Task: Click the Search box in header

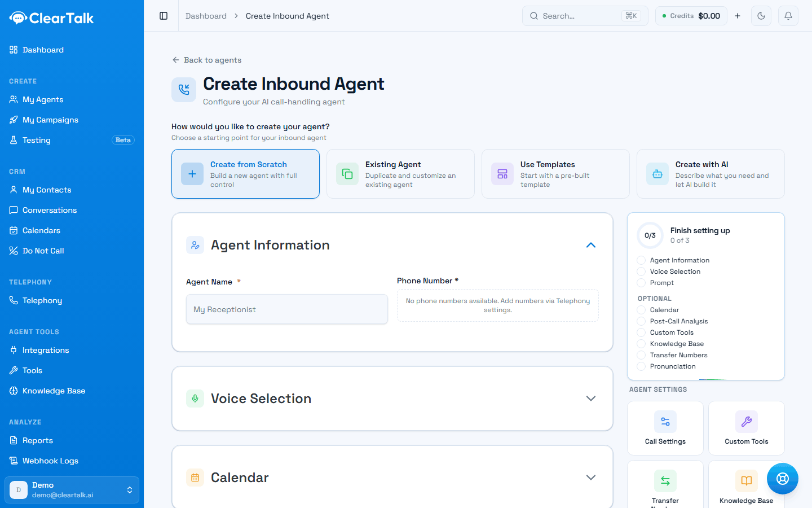Action: click(585, 16)
